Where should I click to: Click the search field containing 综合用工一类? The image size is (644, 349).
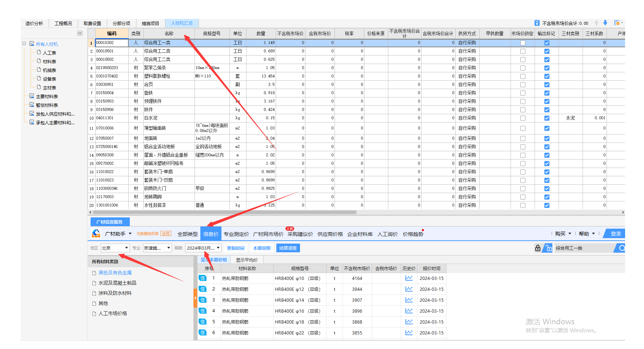584,248
